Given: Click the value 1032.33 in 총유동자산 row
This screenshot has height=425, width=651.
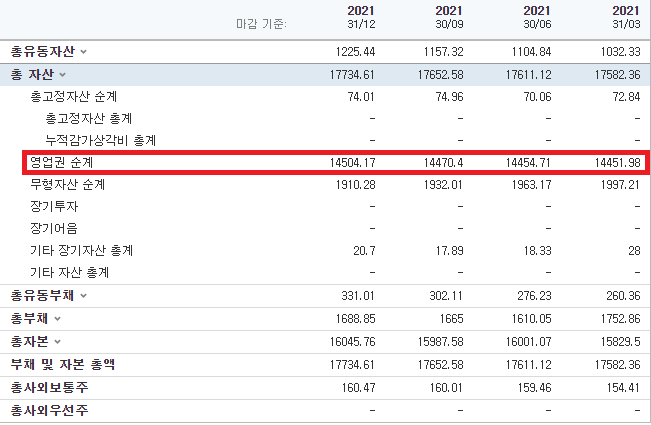Looking at the screenshot, I should [x=620, y=52].
